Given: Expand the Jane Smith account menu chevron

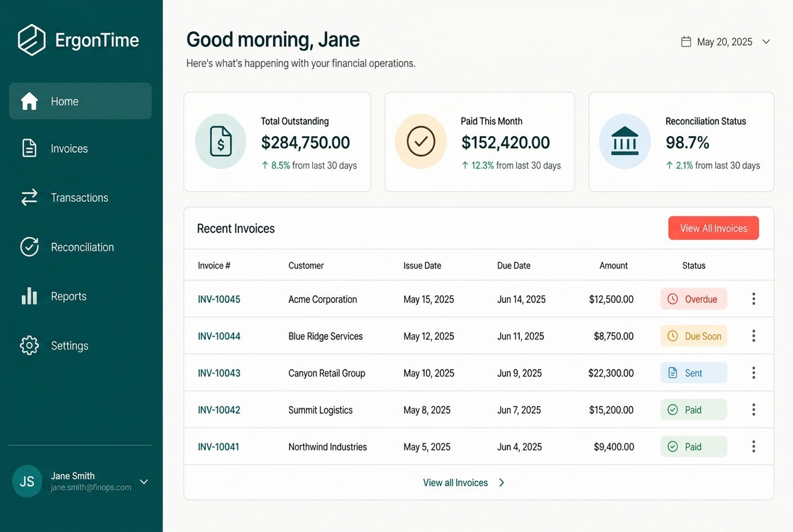Looking at the screenshot, I should point(144,481).
